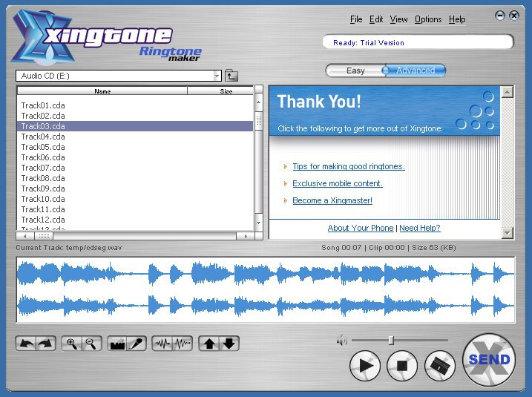
Task: Click file list horizontal scroll-right arrow
Action: [246, 236]
